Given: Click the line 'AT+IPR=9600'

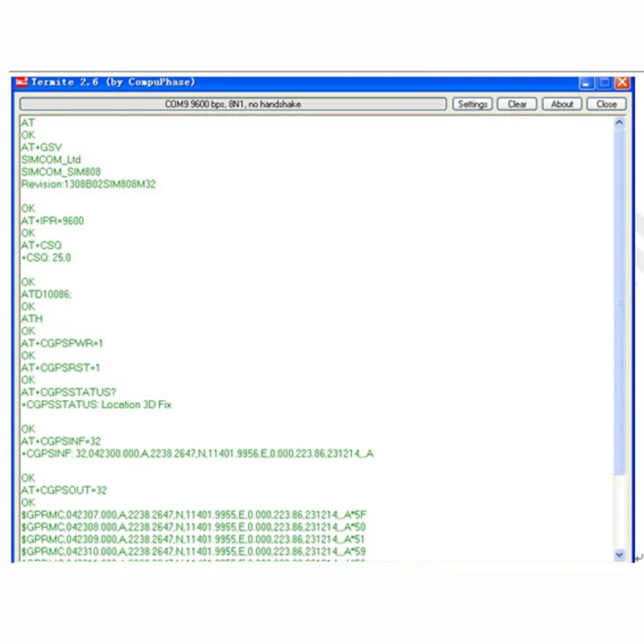Looking at the screenshot, I should [52, 221].
